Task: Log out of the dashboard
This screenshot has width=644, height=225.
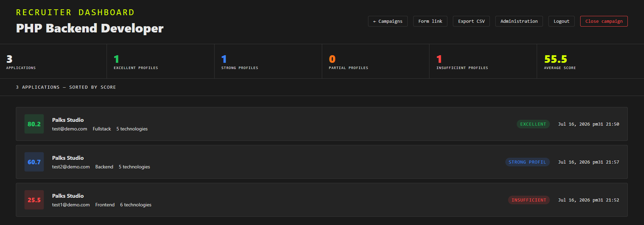Action: click(x=561, y=21)
